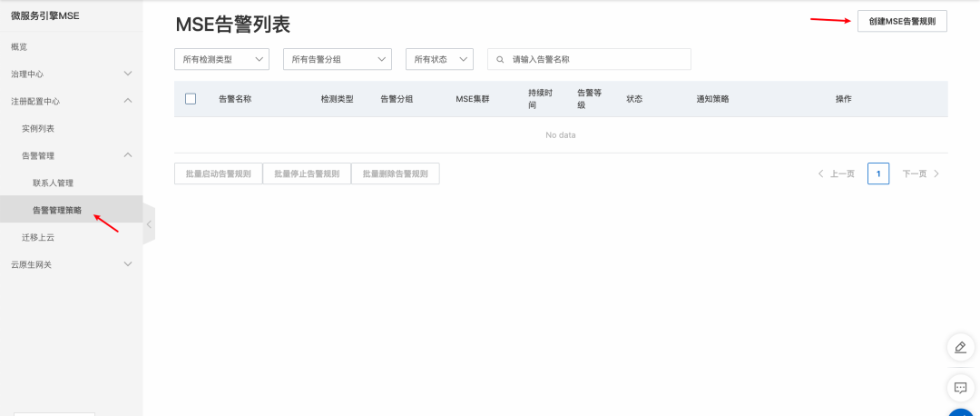Click the 告警名称 column header
The width and height of the screenshot is (980, 416).
coord(235,99)
